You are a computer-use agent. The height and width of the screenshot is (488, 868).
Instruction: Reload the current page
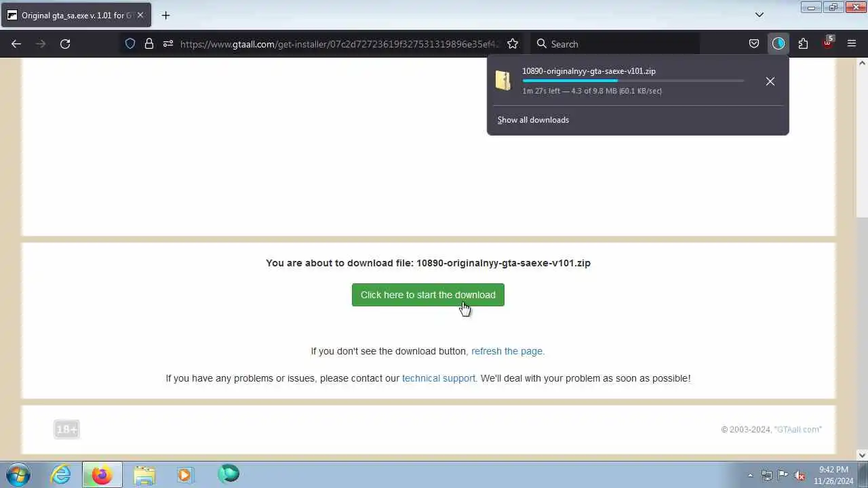tap(65, 44)
